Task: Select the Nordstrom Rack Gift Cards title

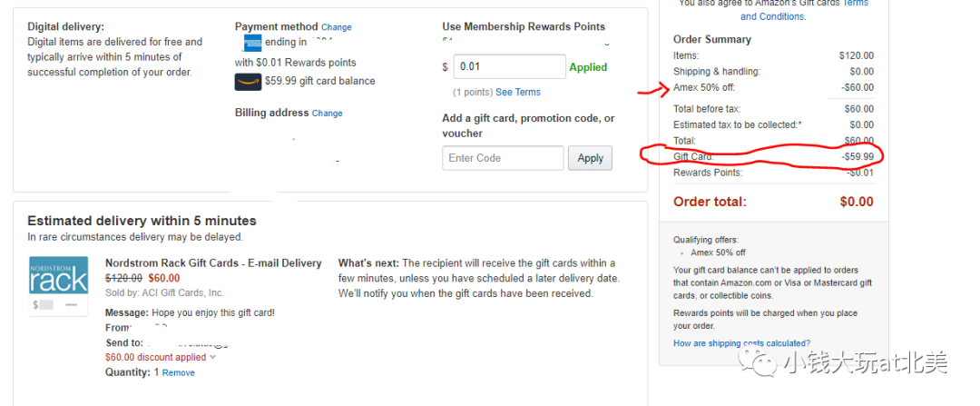Action: pyautogui.click(x=213, y=263)
